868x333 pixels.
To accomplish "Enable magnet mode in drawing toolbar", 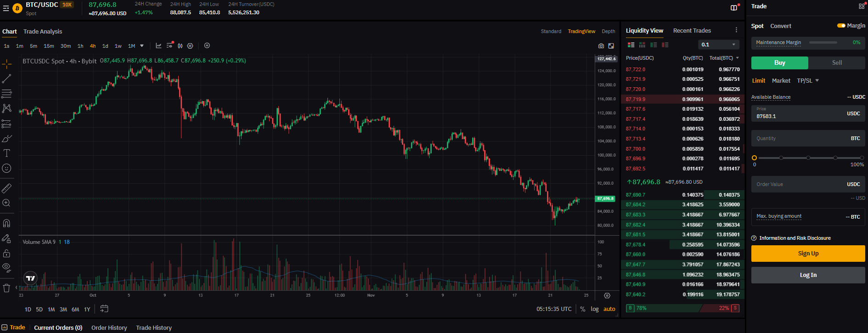I will [6, 223].
